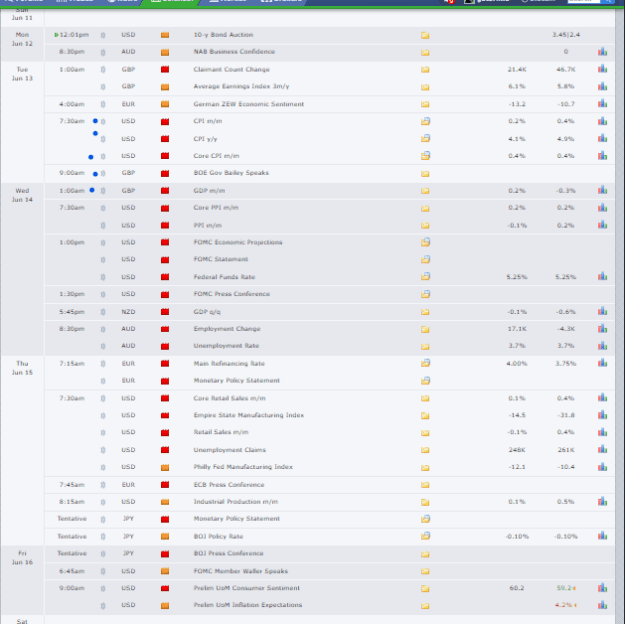Open the BOE Gov Bailey Speaks event

click(231, 173)
